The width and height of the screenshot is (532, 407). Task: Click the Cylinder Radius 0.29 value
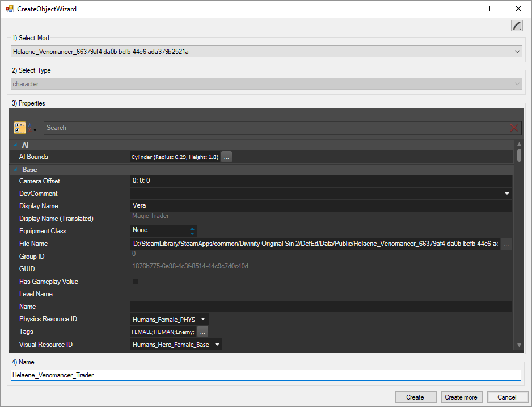coord(175,157)
